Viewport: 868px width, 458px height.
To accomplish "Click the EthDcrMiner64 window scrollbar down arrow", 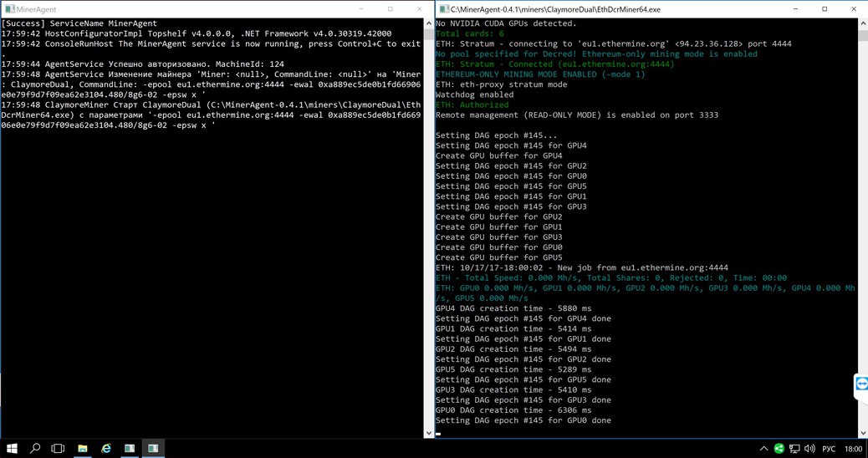I will click(x=863, y=433).
